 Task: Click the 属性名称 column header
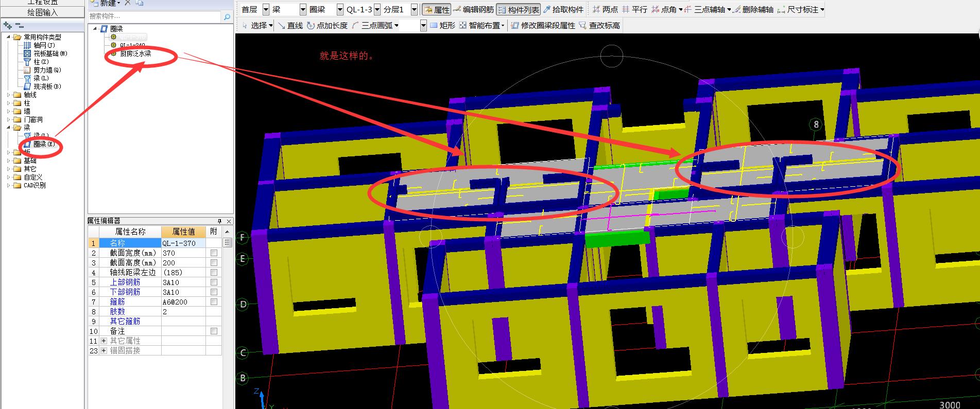point(130,232)
